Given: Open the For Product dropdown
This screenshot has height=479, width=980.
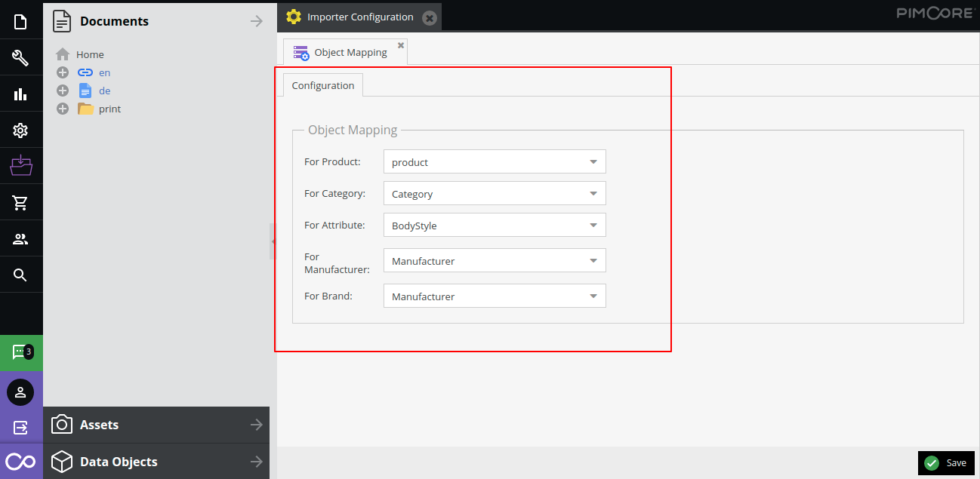Looking at the screenshot, I should (x=593, y=161).
